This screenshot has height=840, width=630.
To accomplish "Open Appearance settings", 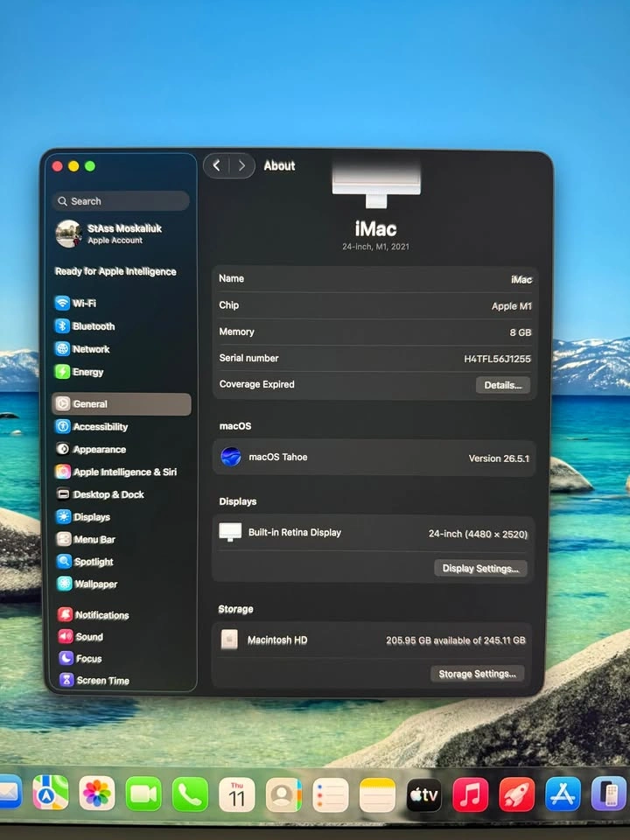I will point(91,450).
